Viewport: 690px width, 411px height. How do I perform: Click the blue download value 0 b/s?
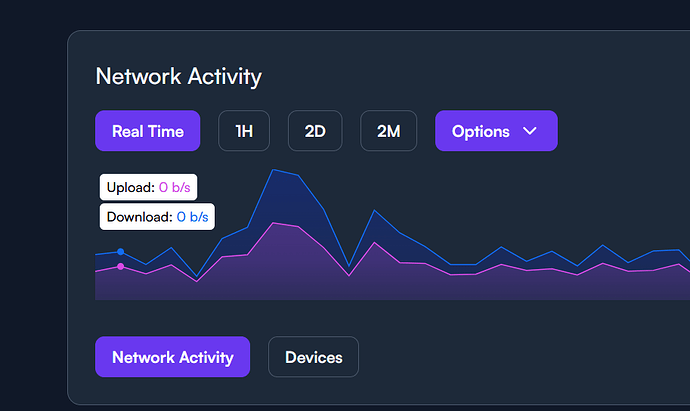point(194,216)
